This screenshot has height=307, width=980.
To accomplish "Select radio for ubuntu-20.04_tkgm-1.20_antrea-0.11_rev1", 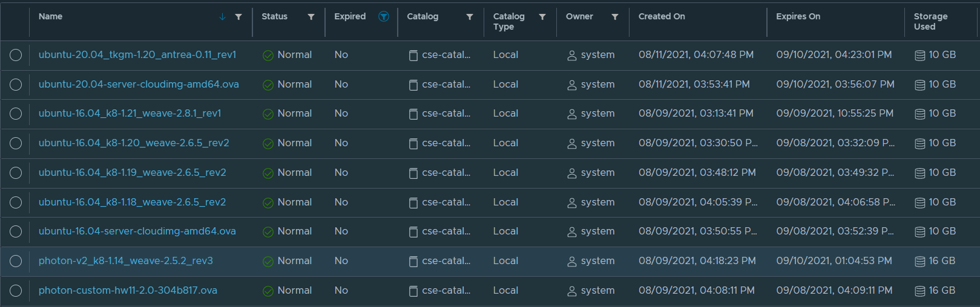I will (16, 55).
